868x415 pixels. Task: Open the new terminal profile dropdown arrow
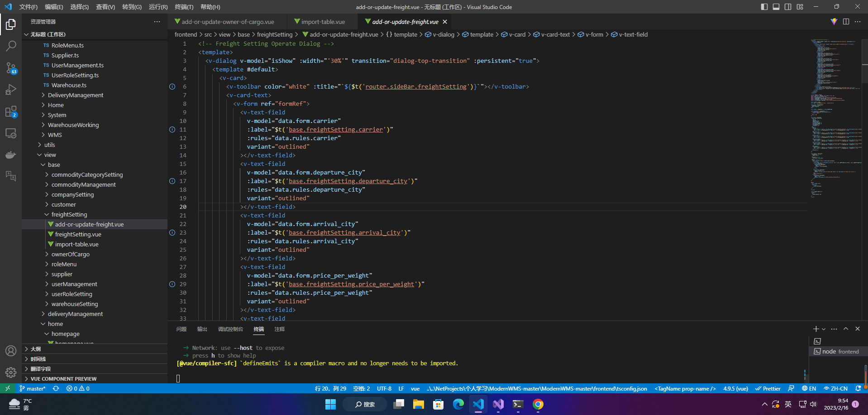coord(824,329)
